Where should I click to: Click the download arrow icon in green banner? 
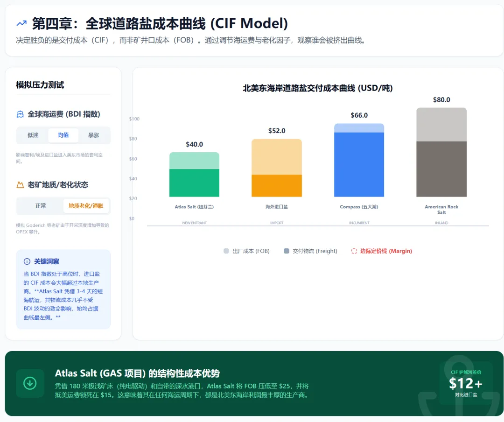[30, 383]
